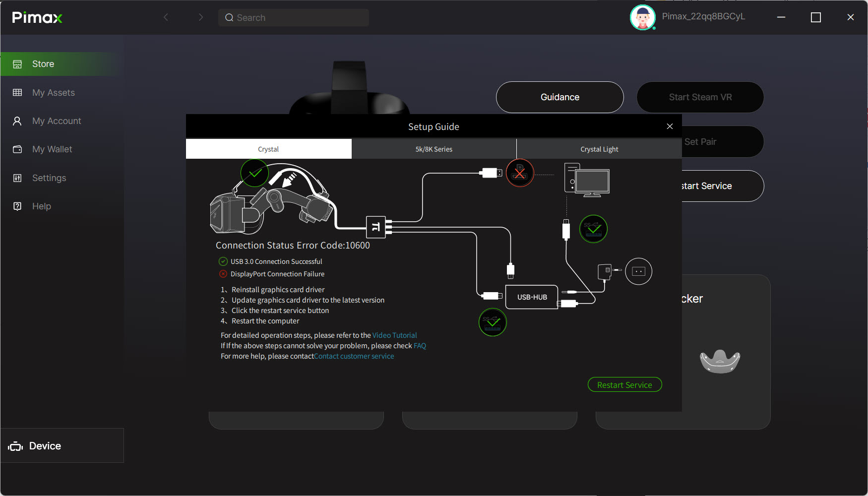Navigate forward with right arrow
Image resolution: width=868 pixels, height=496 pixels.
pos(201,17)
